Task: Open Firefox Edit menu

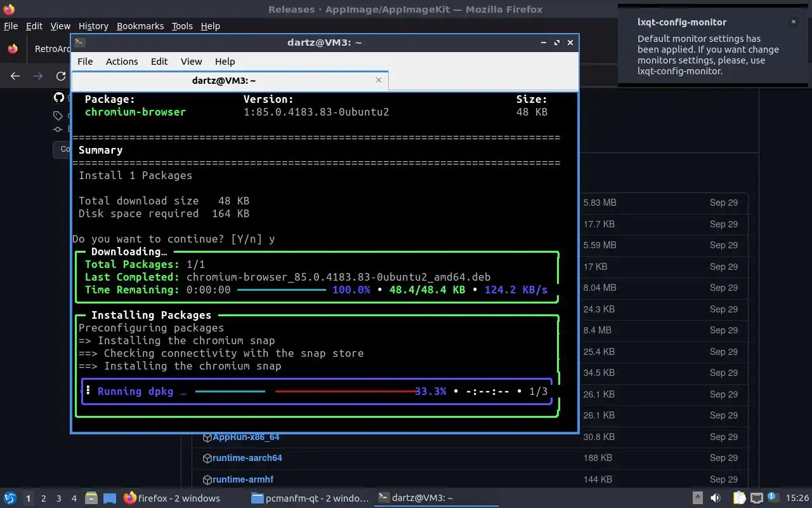Action: click(34, 26)
